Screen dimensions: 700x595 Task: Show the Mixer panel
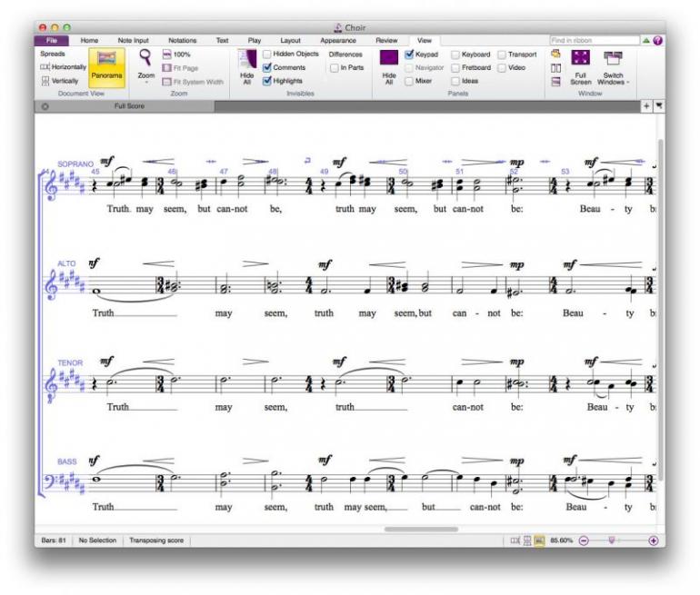pos(408,81)
